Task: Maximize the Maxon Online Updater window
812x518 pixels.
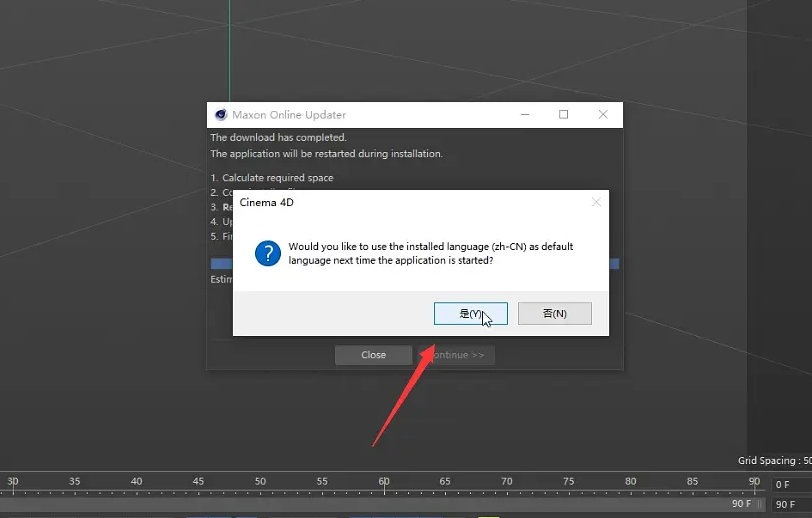Action: coord(564,115)
